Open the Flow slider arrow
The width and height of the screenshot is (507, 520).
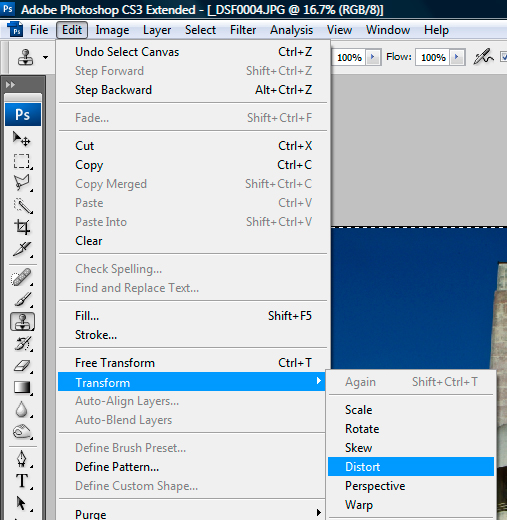click(457, 57)
